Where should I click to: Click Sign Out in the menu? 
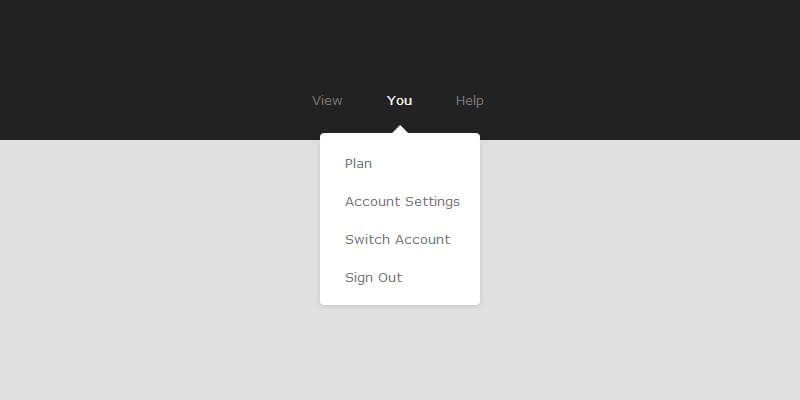(x=373, y=277)
